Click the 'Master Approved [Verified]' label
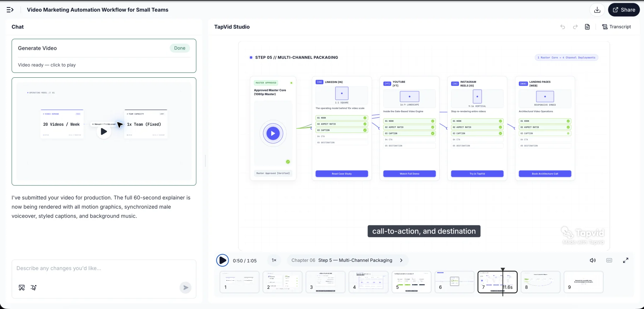The height and width of the screenshot is (309, 644). 273,173
